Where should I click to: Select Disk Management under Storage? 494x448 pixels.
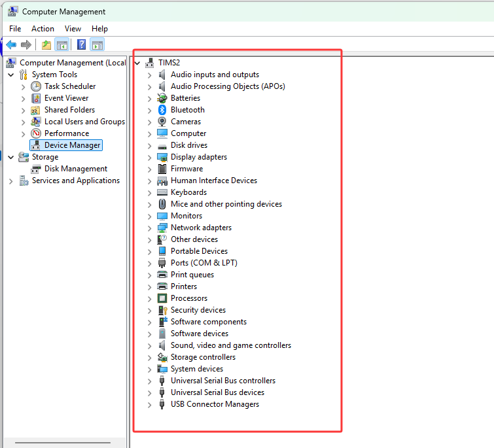pyautogui.click(x=75, y=169)
